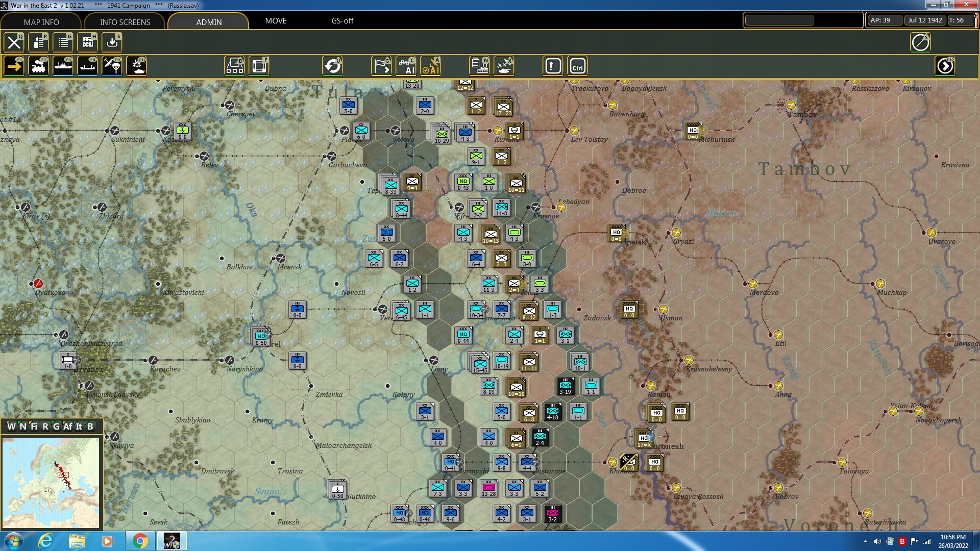Select the 10-29 unit stack near Volovo

pyautogui.click(x=442, y=135)
